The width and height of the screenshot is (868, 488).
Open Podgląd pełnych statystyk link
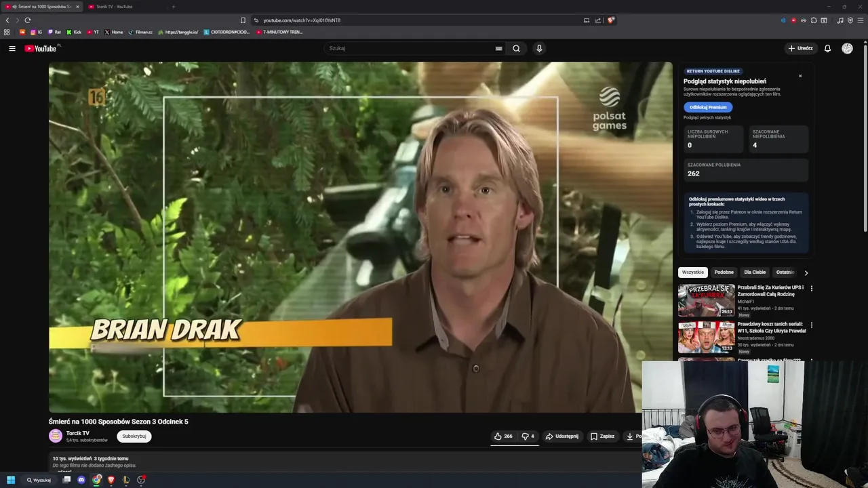pos(707,118)
